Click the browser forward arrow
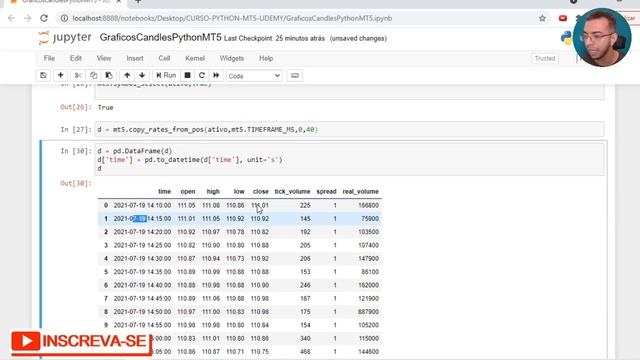The width and height of the screenshot is (640, 360). point(27,18)
